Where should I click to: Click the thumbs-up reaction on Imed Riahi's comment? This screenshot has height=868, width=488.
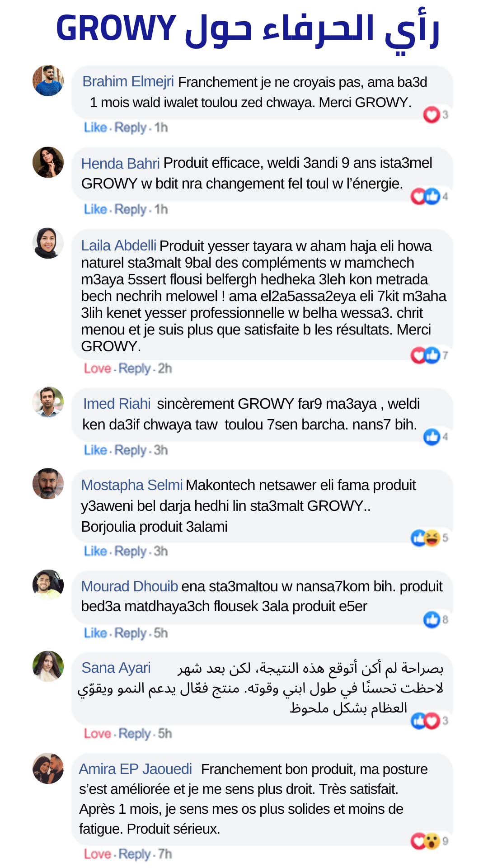pyautogui.click(x=432, y=437)
